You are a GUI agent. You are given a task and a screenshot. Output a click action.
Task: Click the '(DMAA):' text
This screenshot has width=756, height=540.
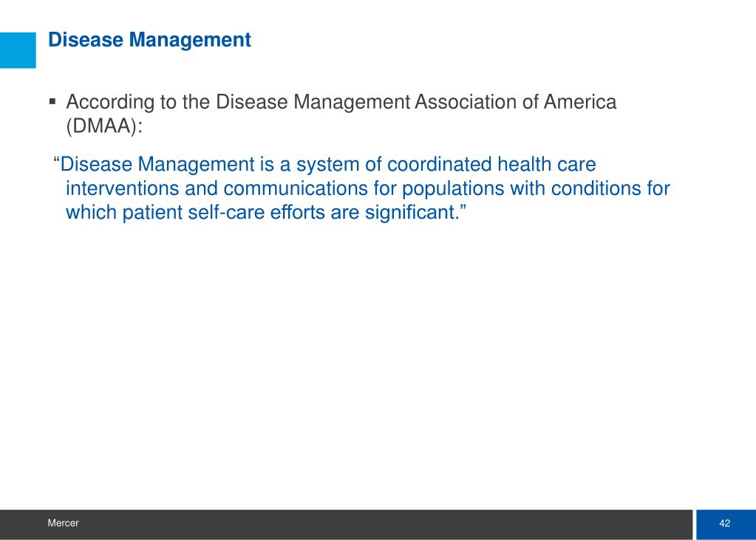105,126
